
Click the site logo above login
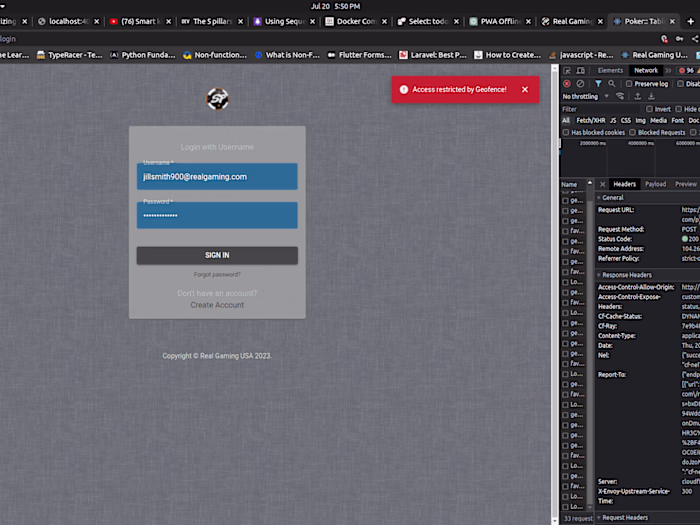(217, 99)
